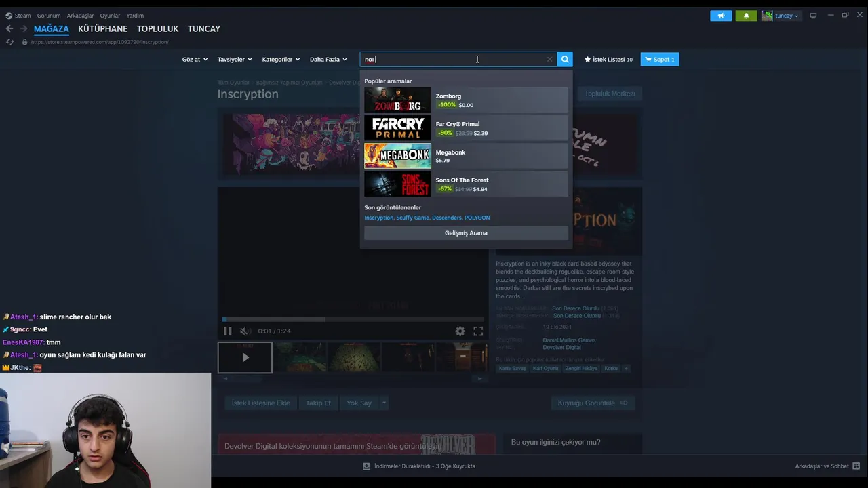Expand the Yok Say dropdown arrow

pos(384,403)
